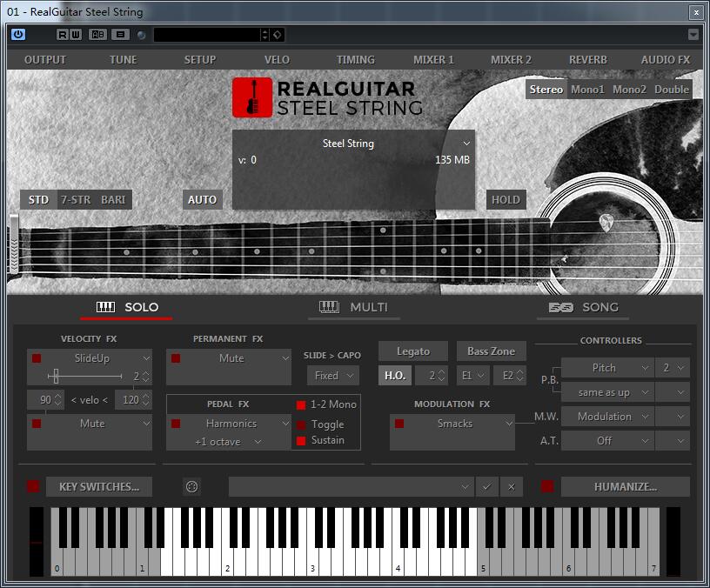Open the VELO tab

(x=277, y=60)
